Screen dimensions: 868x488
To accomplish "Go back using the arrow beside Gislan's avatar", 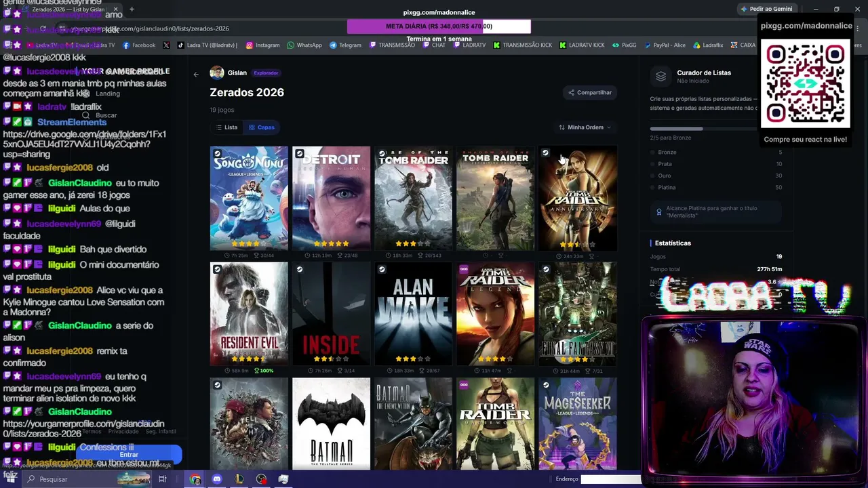I will point(196,75).
